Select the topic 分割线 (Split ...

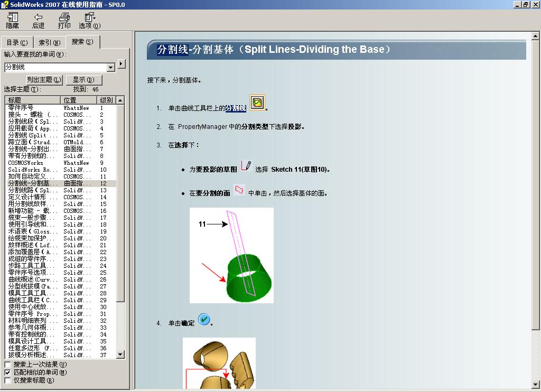click(x=61, y=135)
